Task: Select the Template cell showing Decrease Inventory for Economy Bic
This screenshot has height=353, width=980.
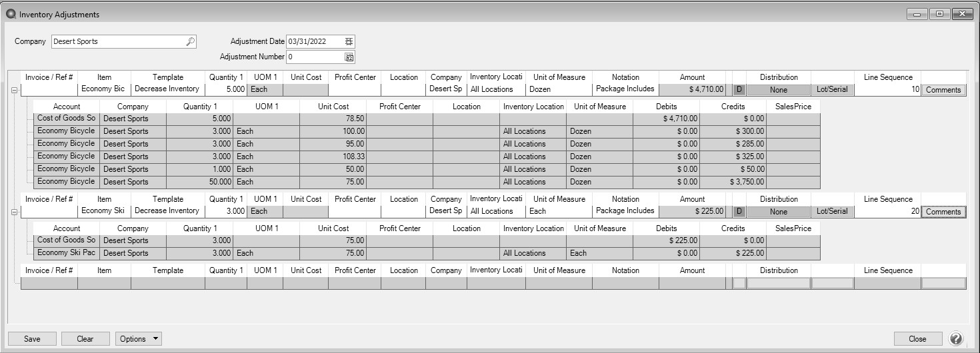Action: pos(167,89)
